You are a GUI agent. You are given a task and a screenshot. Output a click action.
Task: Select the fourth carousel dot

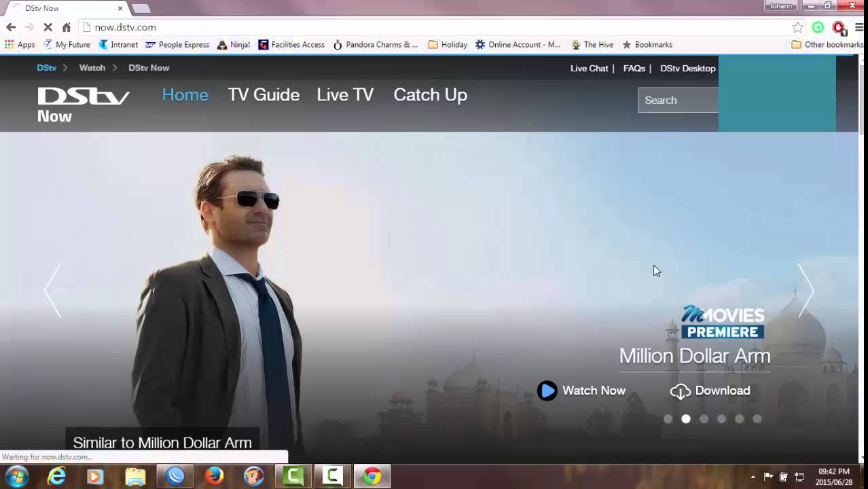point(721,419)
